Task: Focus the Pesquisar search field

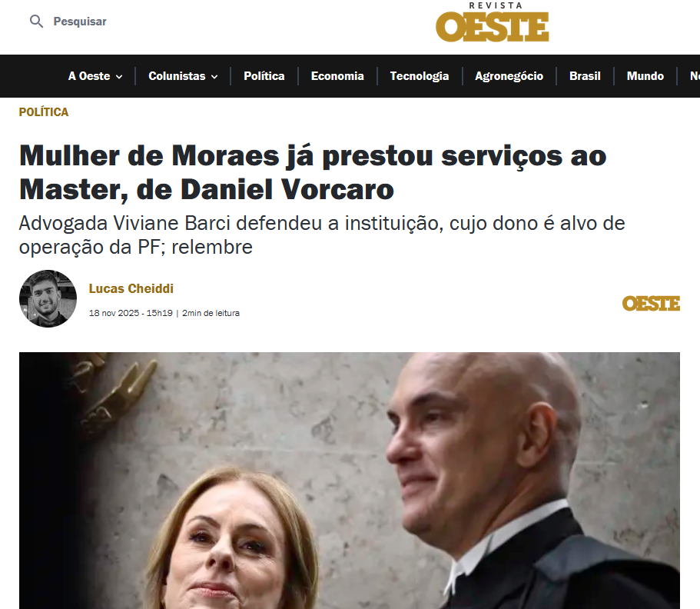Action: click(79, 22)
